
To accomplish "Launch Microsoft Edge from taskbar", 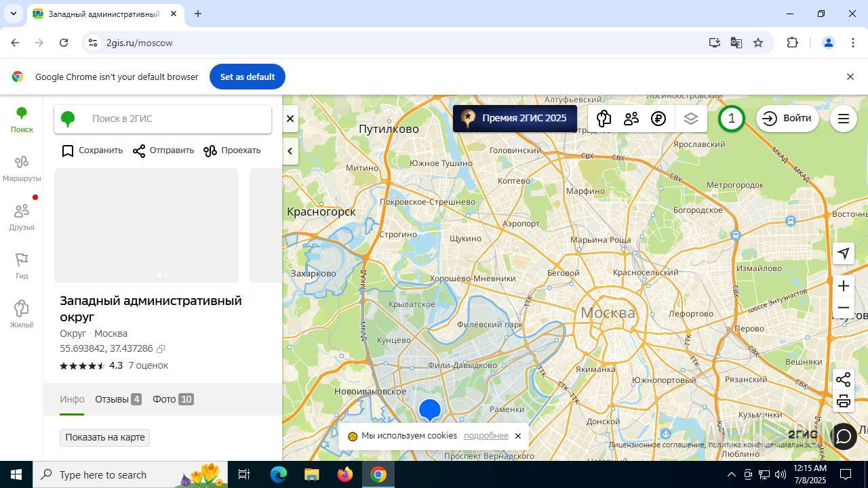I will coord(279,474).
